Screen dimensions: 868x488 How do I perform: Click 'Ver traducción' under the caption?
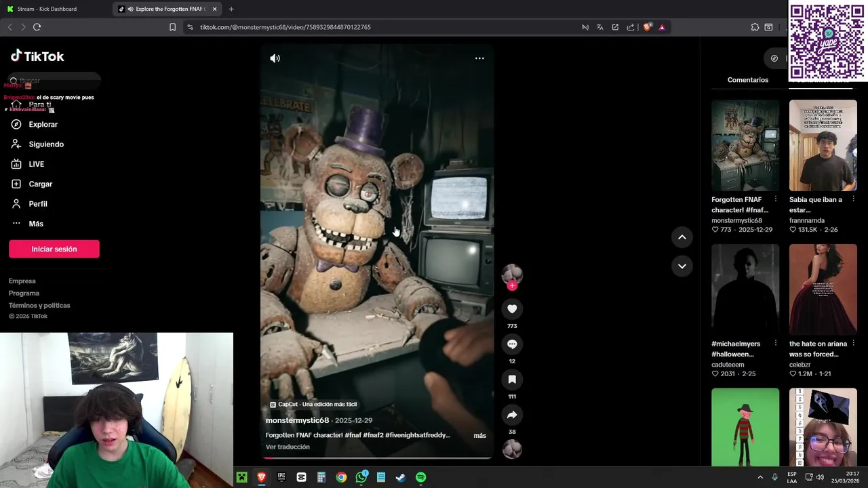[288, 447]
